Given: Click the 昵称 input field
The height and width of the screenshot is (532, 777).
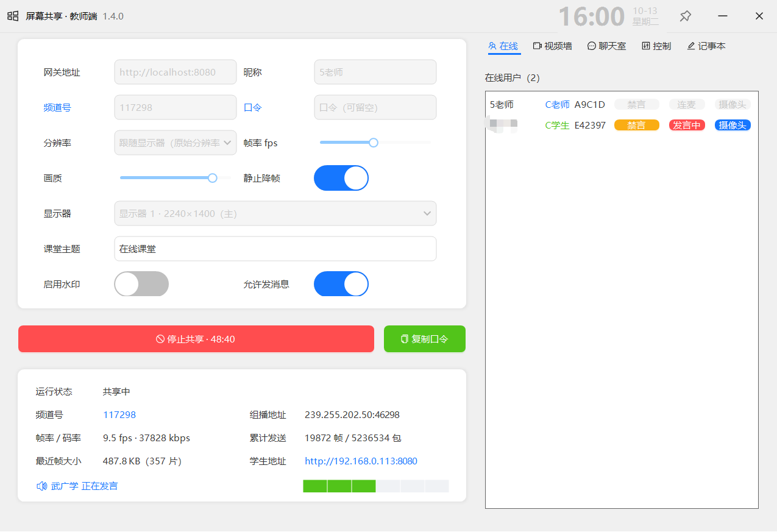Looking at the screenshot, I should [375, 72].
